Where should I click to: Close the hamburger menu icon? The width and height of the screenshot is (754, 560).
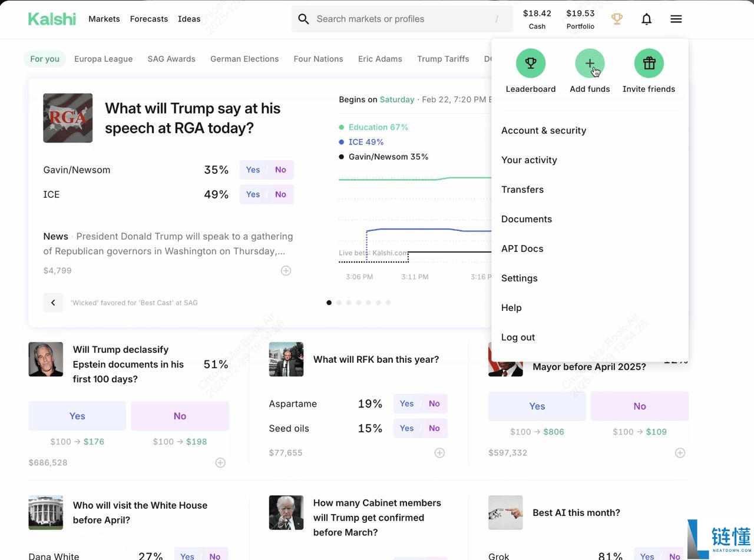676,19
